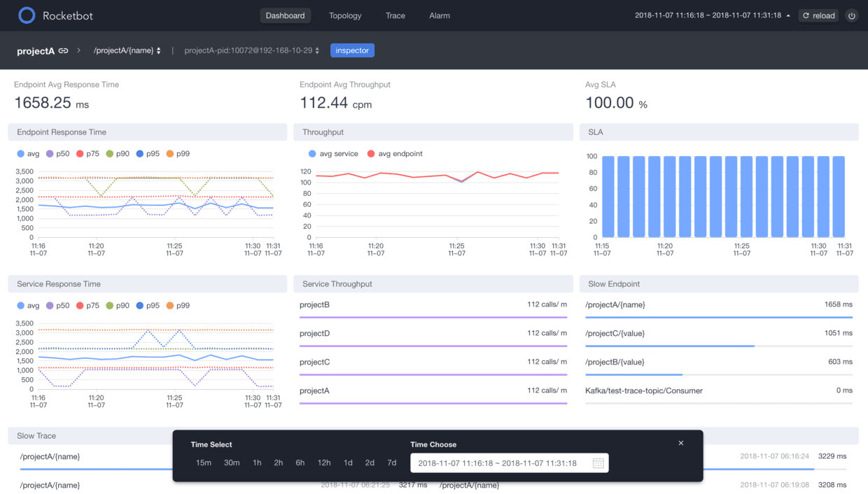Open the Alarm page
The height and width of the screenshot is (494, 868).
coord(439,15)
